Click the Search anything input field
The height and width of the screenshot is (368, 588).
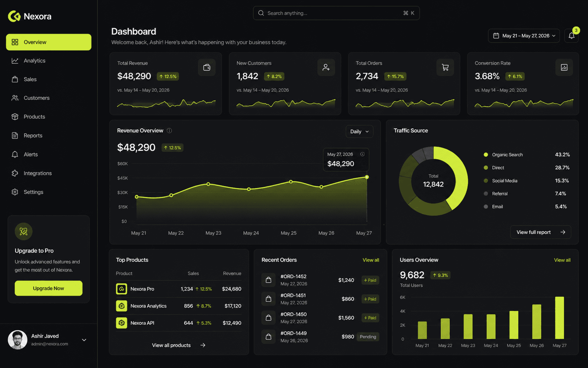(336, 13)
